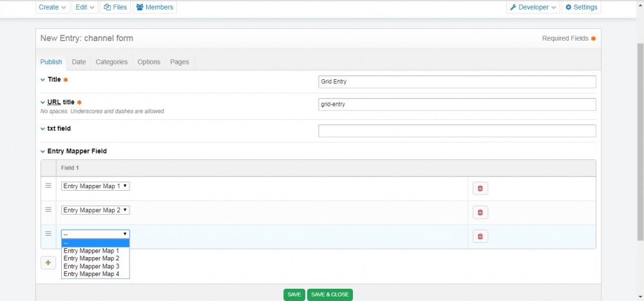Collapse the Title field section

point(43,80)
